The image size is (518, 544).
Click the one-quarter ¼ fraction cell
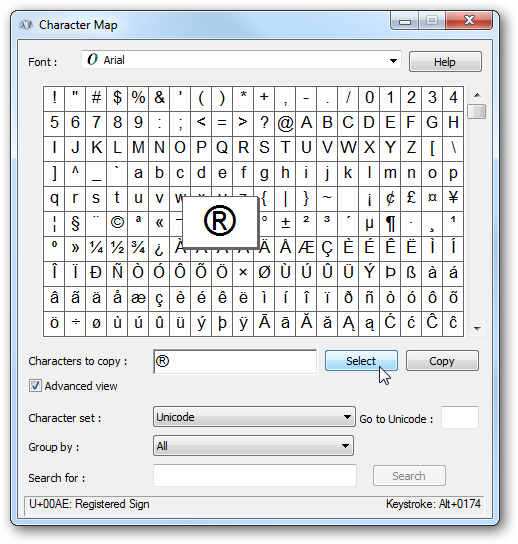(x=96, y=248)
